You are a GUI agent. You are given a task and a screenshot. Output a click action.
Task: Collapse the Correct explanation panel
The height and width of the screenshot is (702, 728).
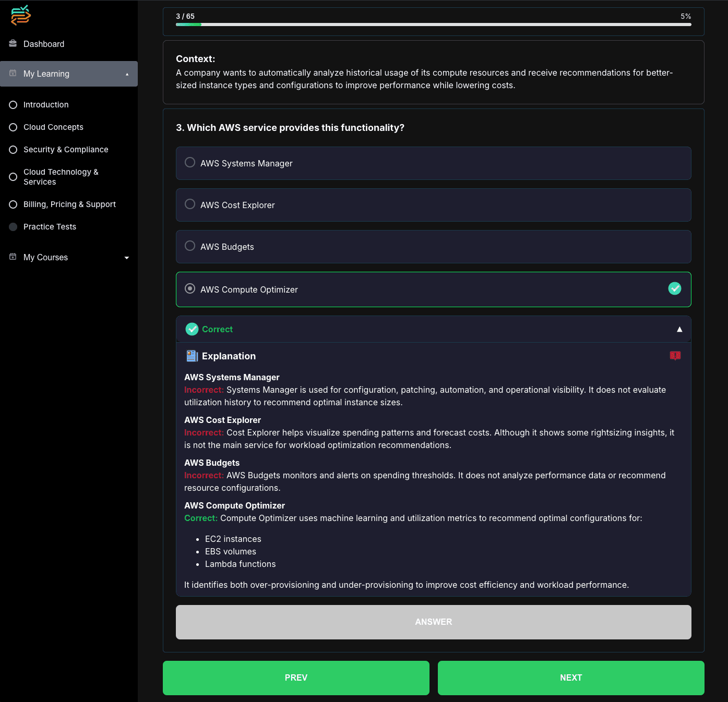(x=680, y=329)
